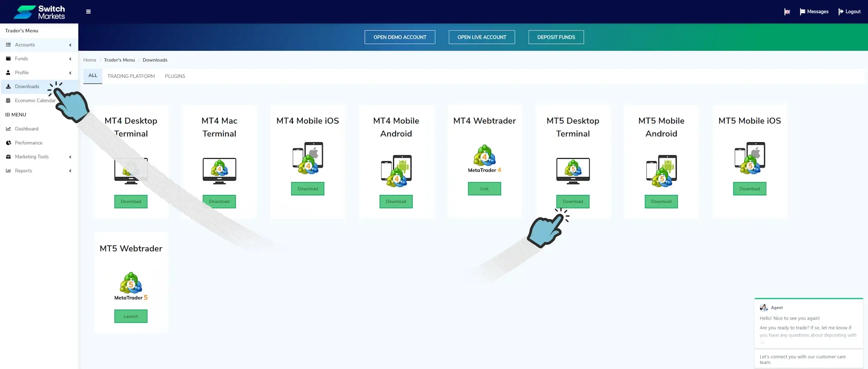The image size is (868, 369).
Task: Expand the Profile submenu chevron
Action: tap(70, 73)
